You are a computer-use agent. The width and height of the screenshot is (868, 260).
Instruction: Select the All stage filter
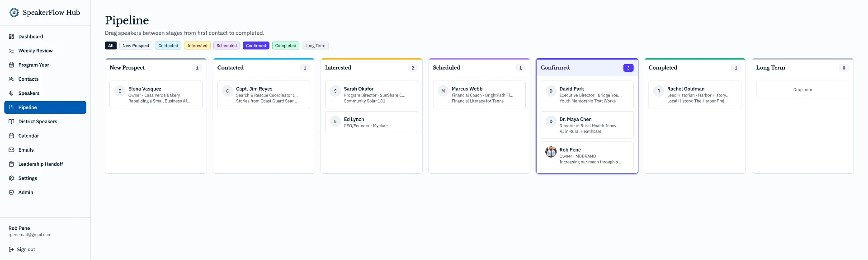111,46
